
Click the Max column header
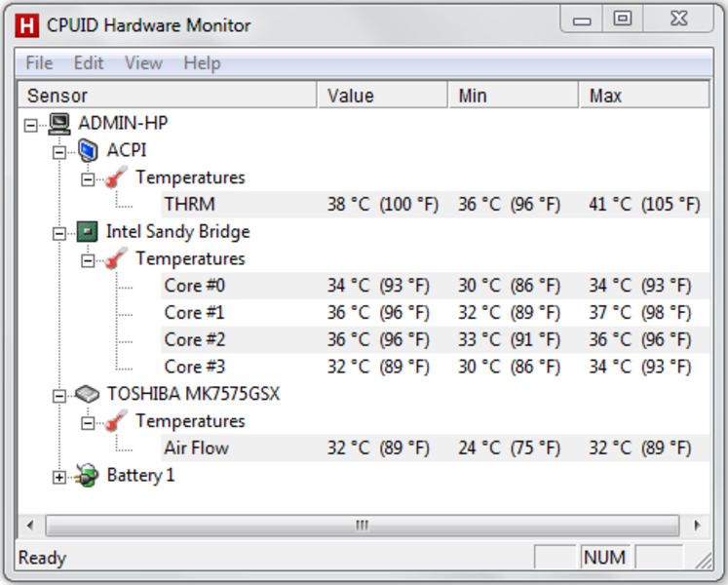click(x=644, y=96)
